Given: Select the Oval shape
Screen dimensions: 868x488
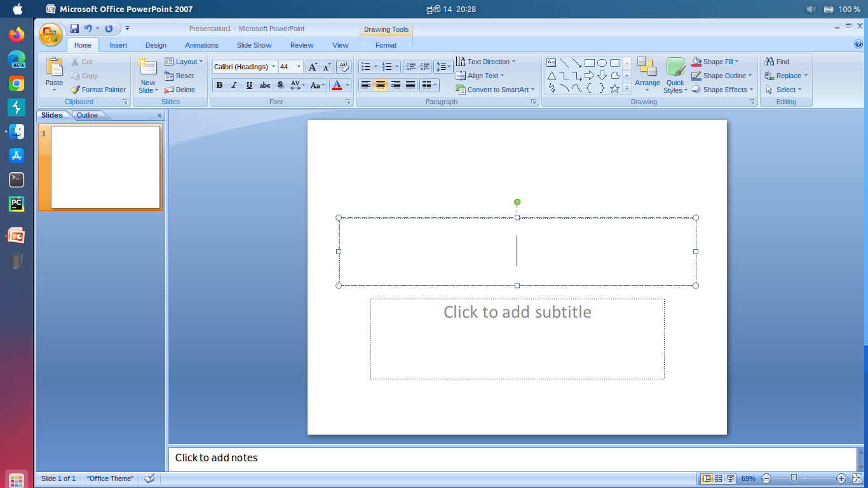Looking at the screenshot, I should pyautogui.click(x=602, y=63).
